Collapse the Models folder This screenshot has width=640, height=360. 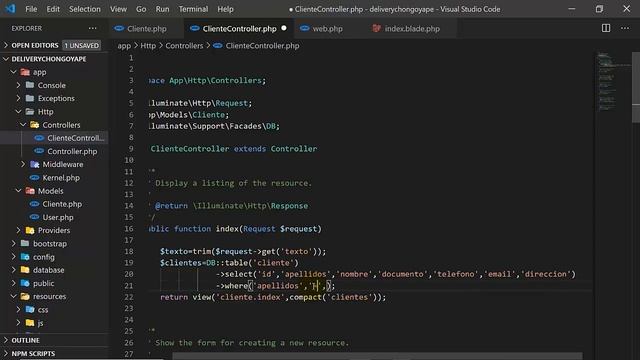[18, 191]
